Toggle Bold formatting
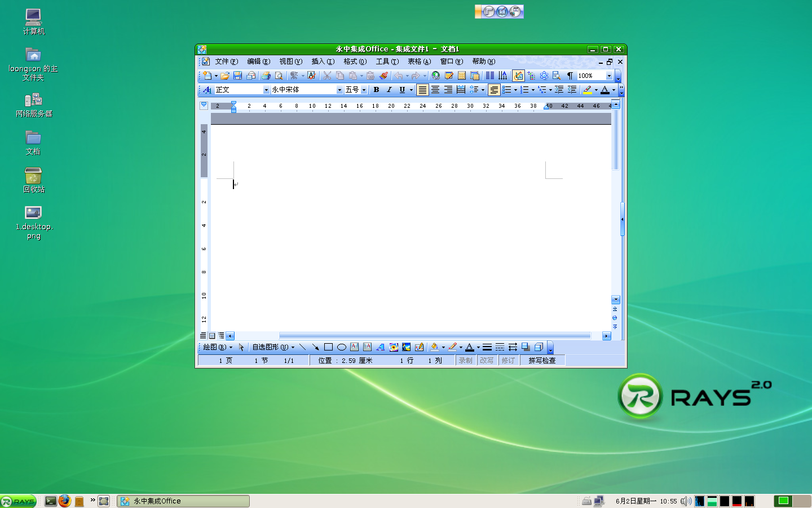This screenshot has height=508, width=812. 376,90
